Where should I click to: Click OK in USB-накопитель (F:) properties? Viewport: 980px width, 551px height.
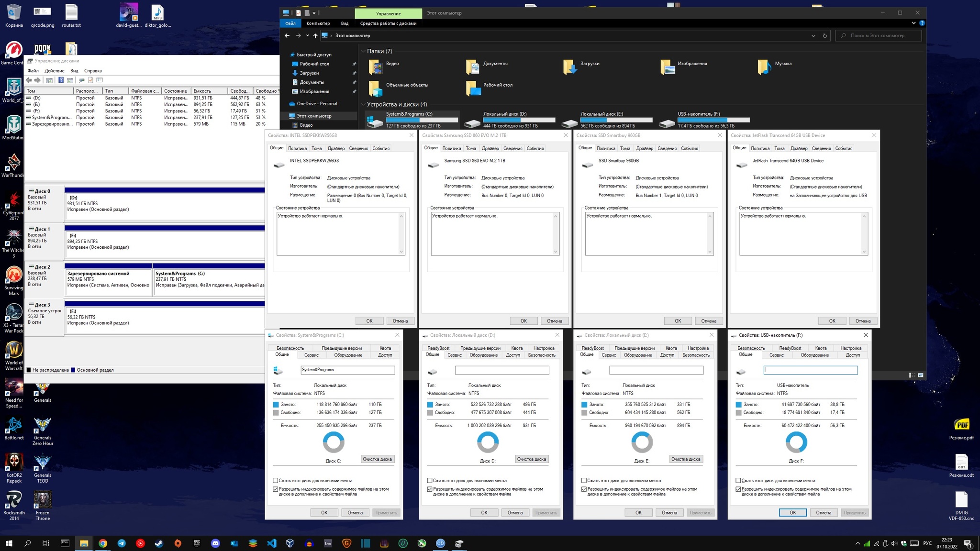[x=792, y=513]
